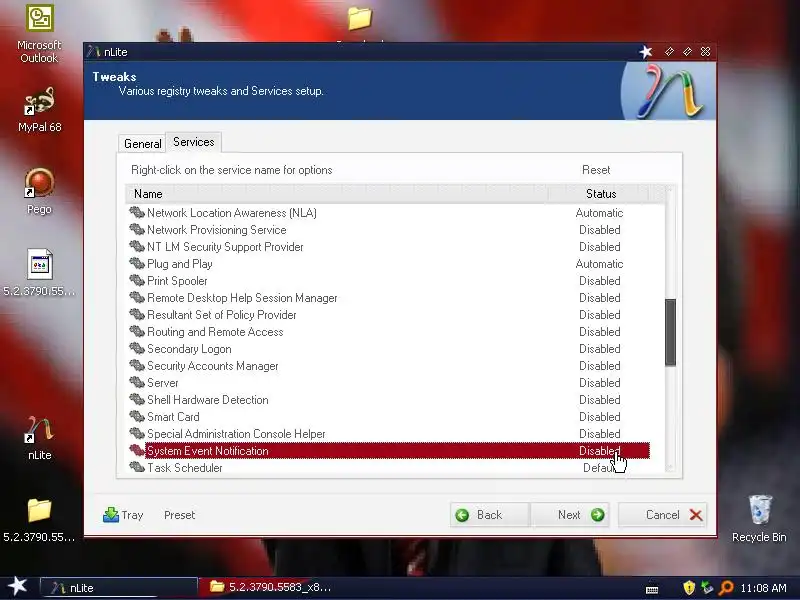Image resolution: width=800 pixels, height=600 pixels.
Task: Click nLite taskbar button
Action: (x=118, y=587)
